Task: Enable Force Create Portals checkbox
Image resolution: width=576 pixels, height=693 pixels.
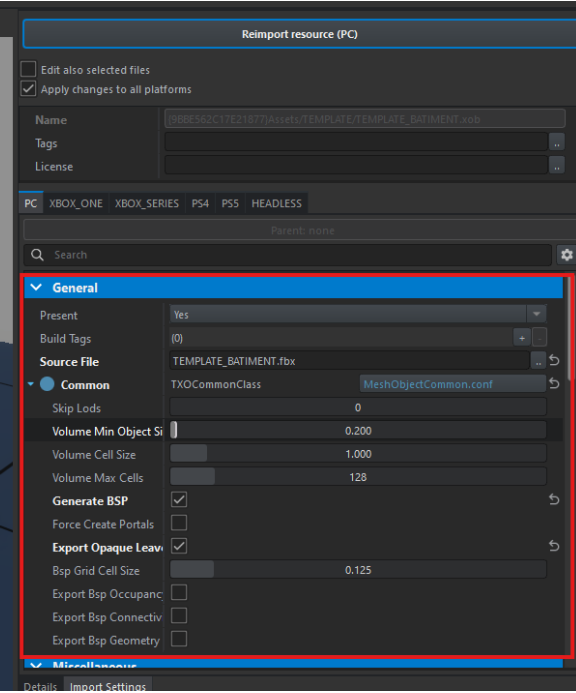Action: point(179,523)
